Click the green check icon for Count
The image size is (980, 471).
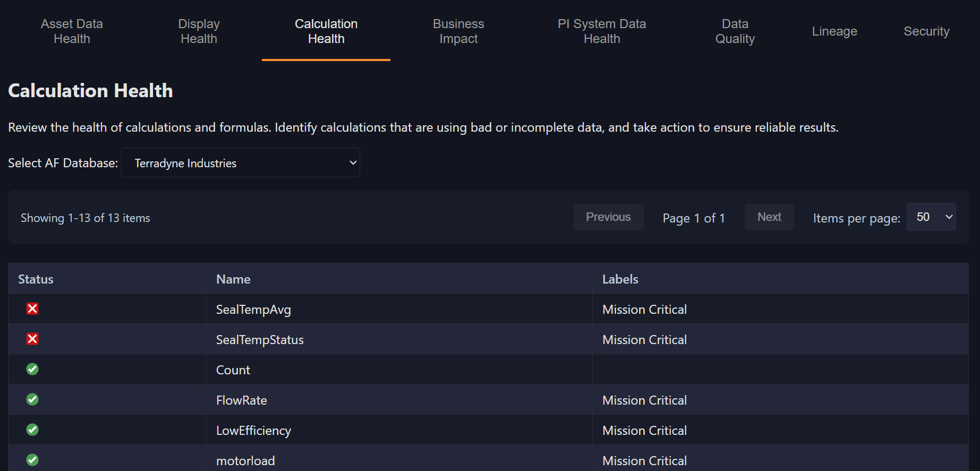[x=32, y=369]
